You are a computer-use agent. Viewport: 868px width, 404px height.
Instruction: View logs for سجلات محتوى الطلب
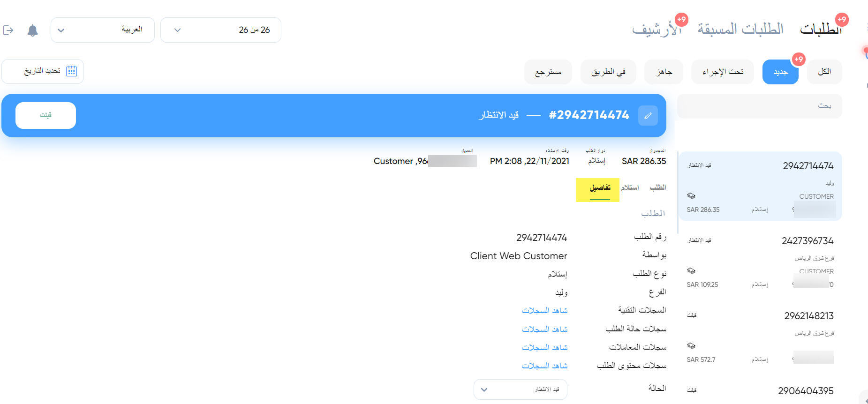[x=544, y=366]
